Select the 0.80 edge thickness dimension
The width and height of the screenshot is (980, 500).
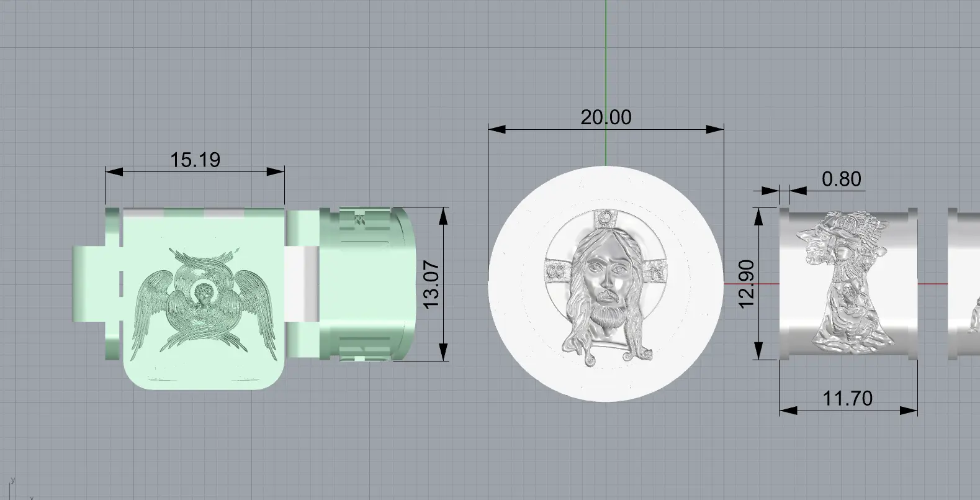841,179
